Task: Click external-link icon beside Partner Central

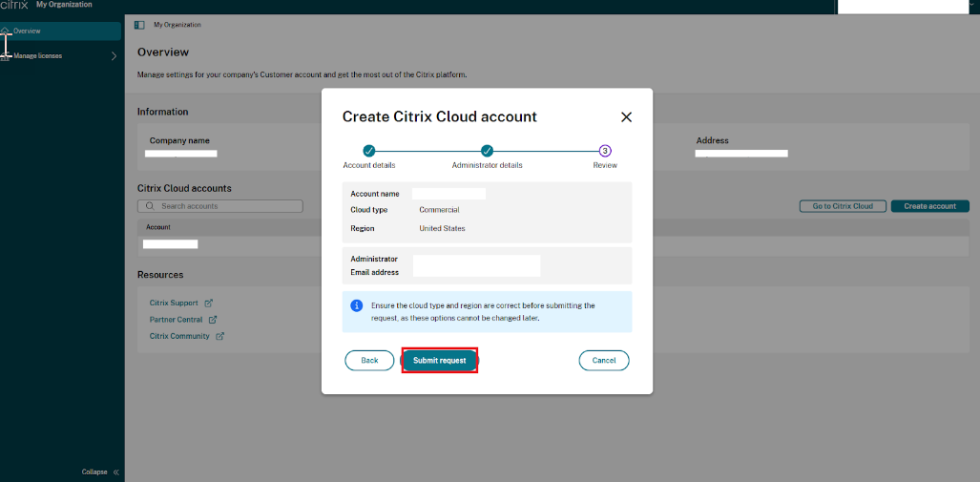Action: tap(213, 320)
